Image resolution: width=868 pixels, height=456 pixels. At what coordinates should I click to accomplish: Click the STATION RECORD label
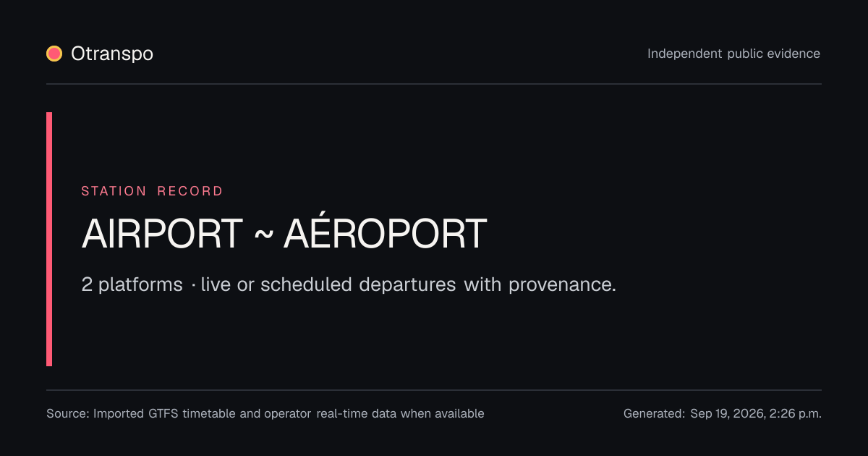pyautogui.click(x=152, y=191)
